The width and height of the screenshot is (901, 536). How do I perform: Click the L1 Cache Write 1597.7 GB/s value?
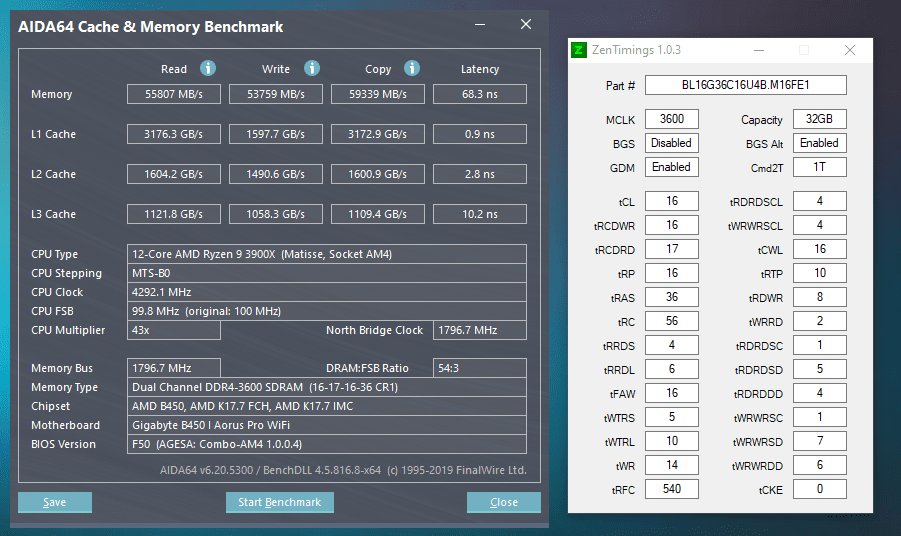tap(276, 134)
